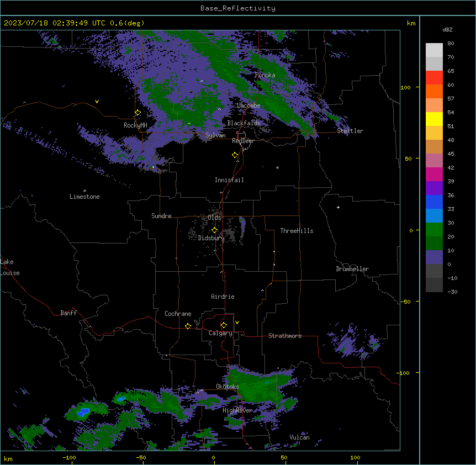Select the yellow diamond marker south of RedDeer
Viewport: 476px width, 465px height.
(x=235, y=155)
